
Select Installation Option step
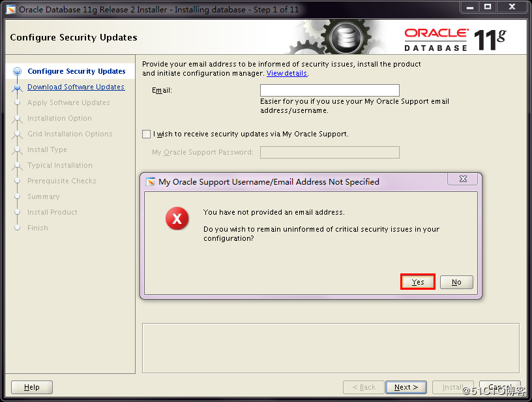click(x=59, y=118)
